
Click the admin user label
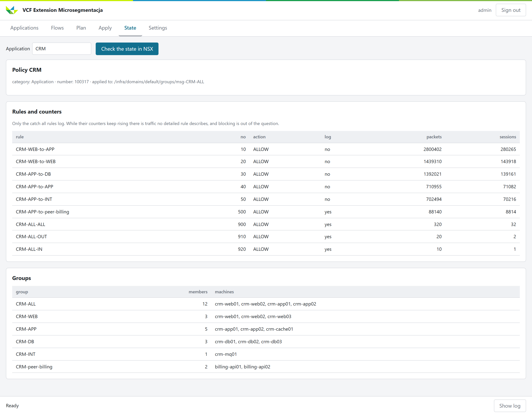(485, 10)
